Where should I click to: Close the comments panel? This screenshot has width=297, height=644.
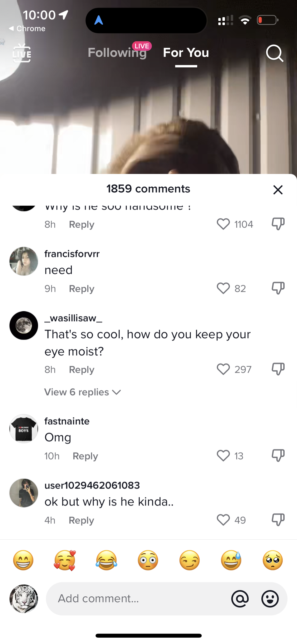(278, 190)
